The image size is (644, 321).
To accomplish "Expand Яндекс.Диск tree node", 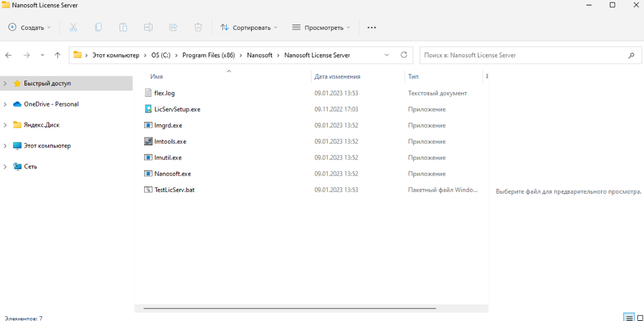I will [x=5, y=125].
